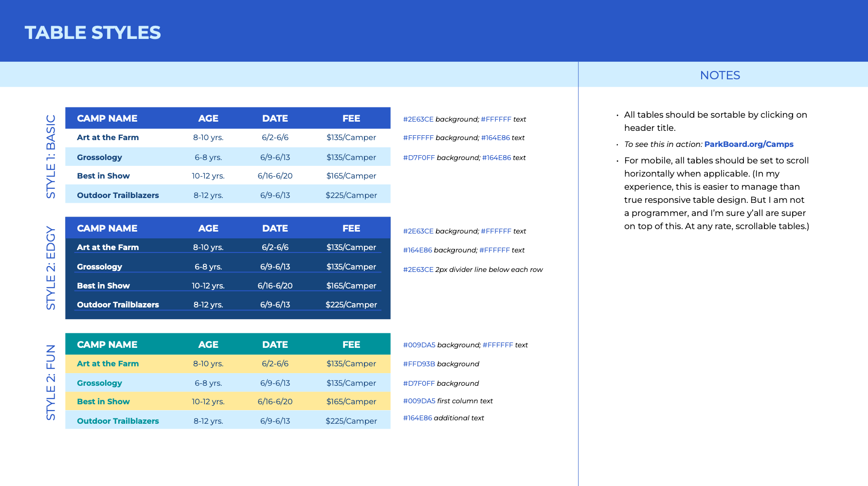Viewport: 868px width, 486px height.
Task: Click '#FFFFFF background; #164E86 text' note
Action: coord(464,138)
